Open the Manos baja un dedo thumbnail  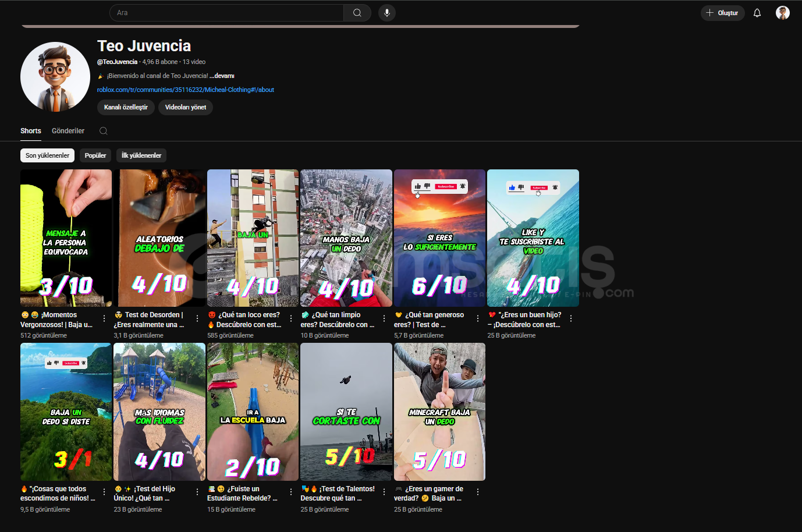click(x=346, y=238)
